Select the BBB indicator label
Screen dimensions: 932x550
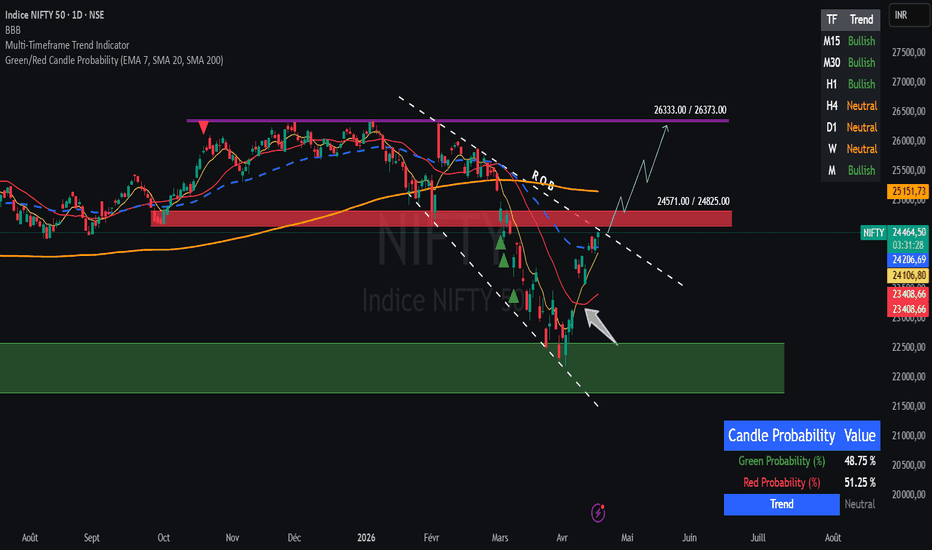pos(12,30)
